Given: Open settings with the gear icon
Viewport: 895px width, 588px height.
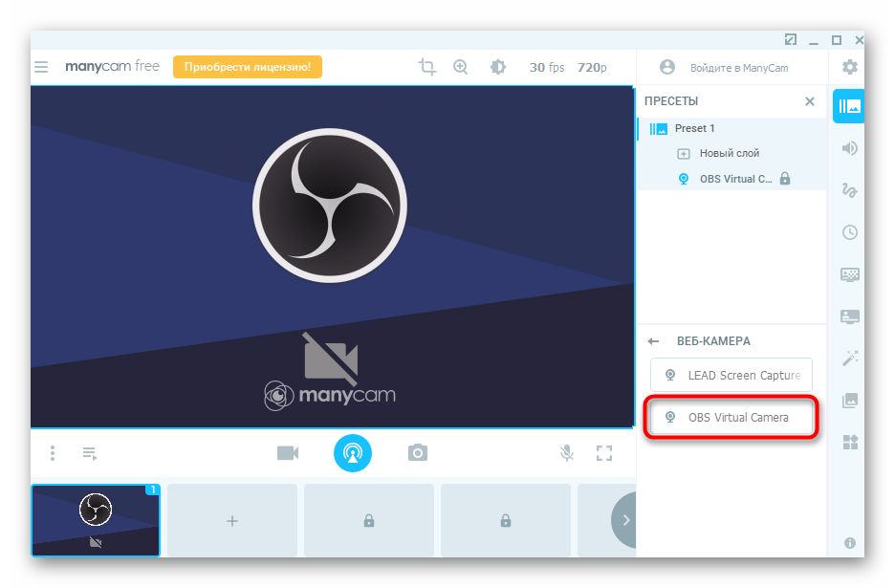Looking at the screenshot, I should click(x=849, y=67).
